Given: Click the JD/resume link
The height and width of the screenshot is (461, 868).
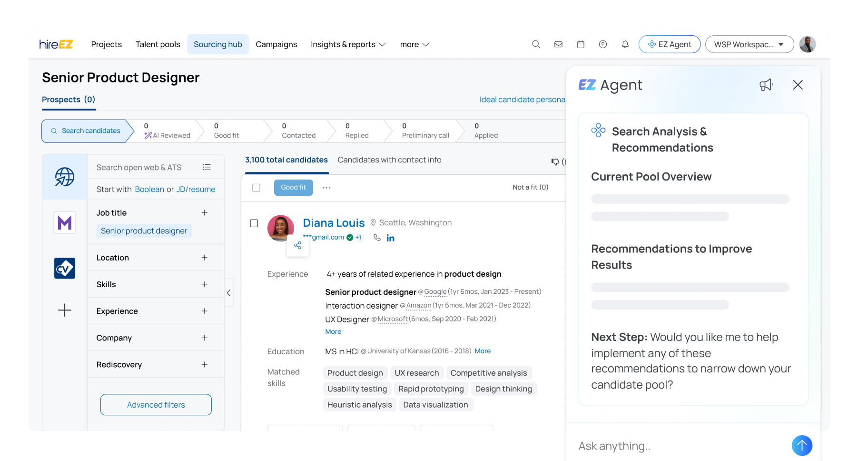Looking at the screenshot, I should (x=196, y=189).
